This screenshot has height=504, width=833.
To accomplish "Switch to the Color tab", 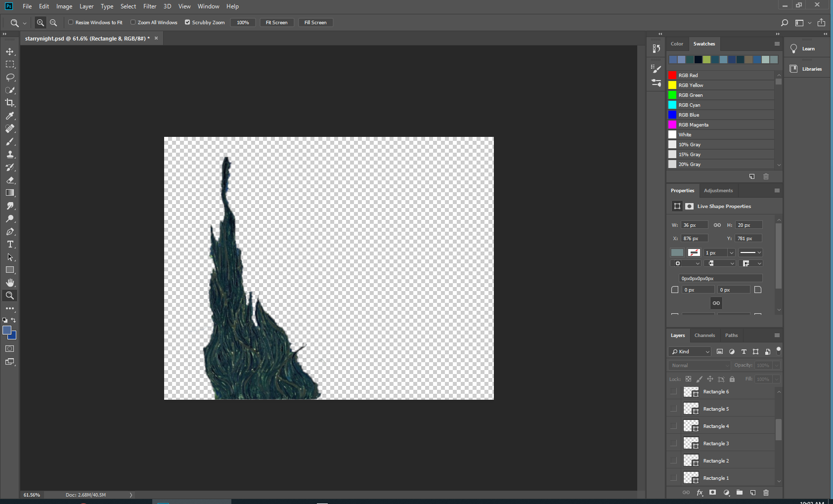I will (677, 44).
